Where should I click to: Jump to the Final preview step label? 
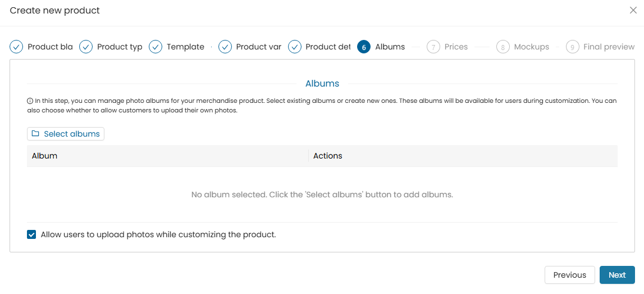(x=609, y=47)
